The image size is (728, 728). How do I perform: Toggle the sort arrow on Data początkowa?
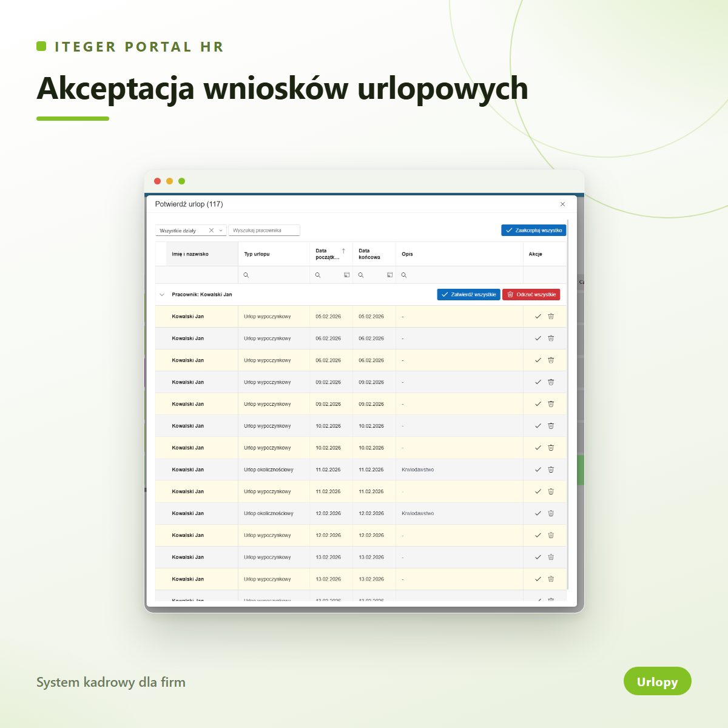click(343, 251)
